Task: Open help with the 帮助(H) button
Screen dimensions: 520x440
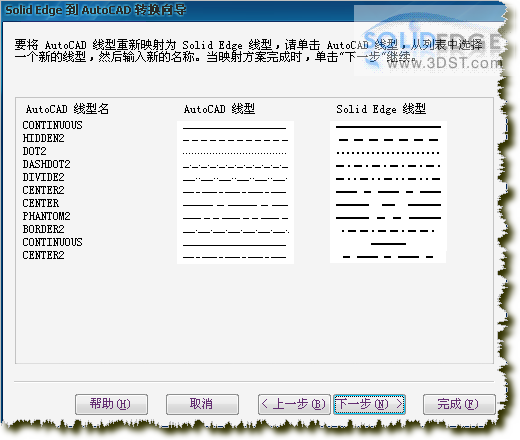Action: pyautogui.click(x=111, y=404)
